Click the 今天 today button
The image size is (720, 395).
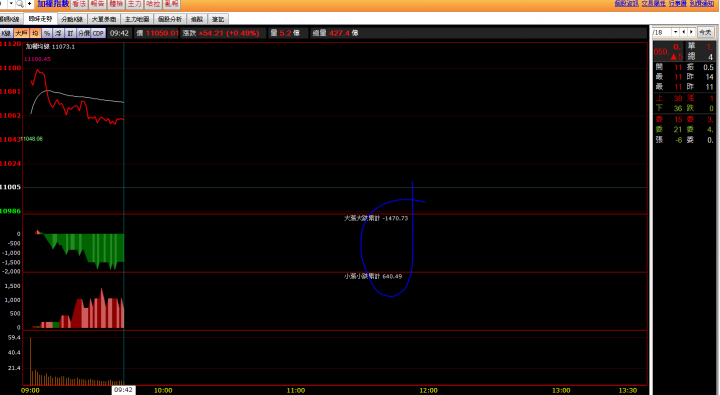(x=705, y=32)
